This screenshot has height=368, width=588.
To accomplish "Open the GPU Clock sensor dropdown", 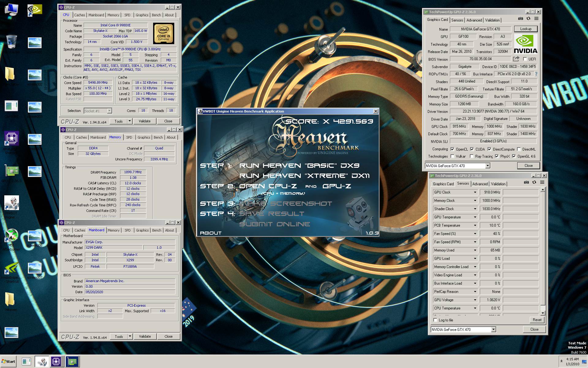I will 475,192.
